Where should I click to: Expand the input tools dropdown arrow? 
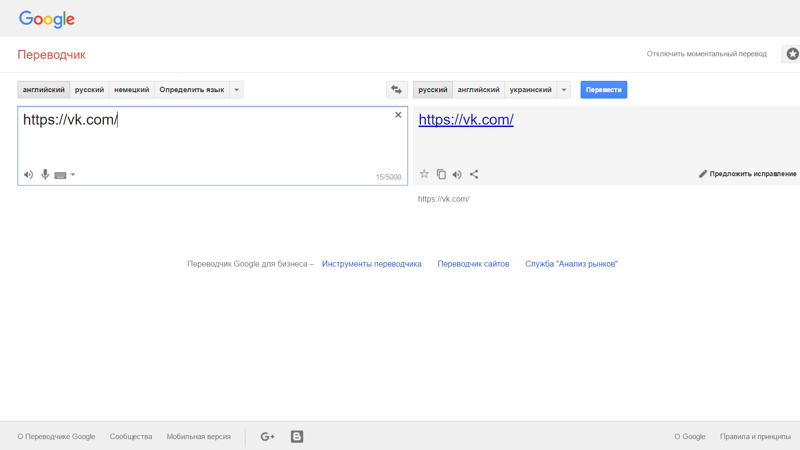73,174
